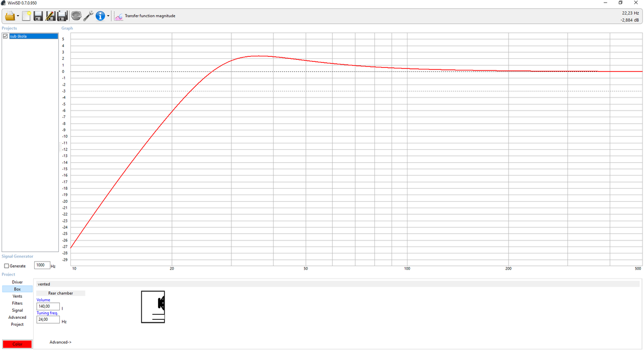The image size is (644, 351).
Task: Switch to the Box tab
Action: pyautogui.click(x=17, y=289)
